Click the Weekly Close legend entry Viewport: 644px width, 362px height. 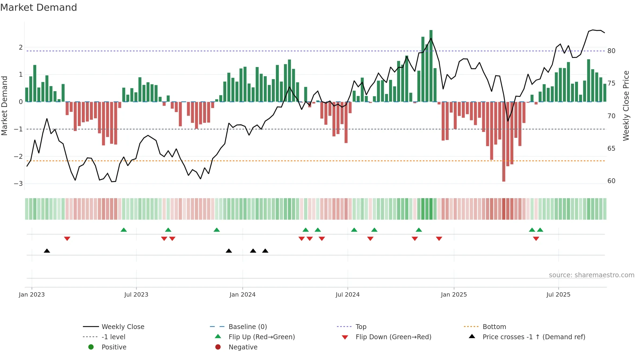[x=114, y=327]
